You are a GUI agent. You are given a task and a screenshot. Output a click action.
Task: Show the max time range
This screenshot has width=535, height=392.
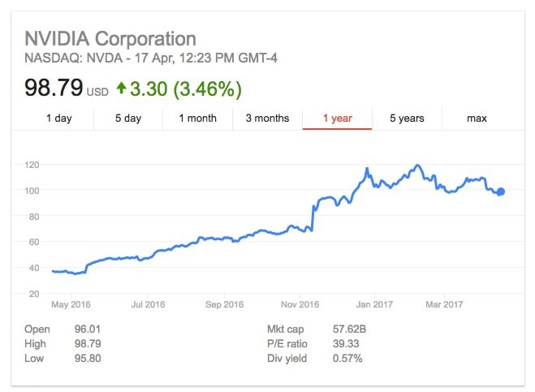[477, 118]
